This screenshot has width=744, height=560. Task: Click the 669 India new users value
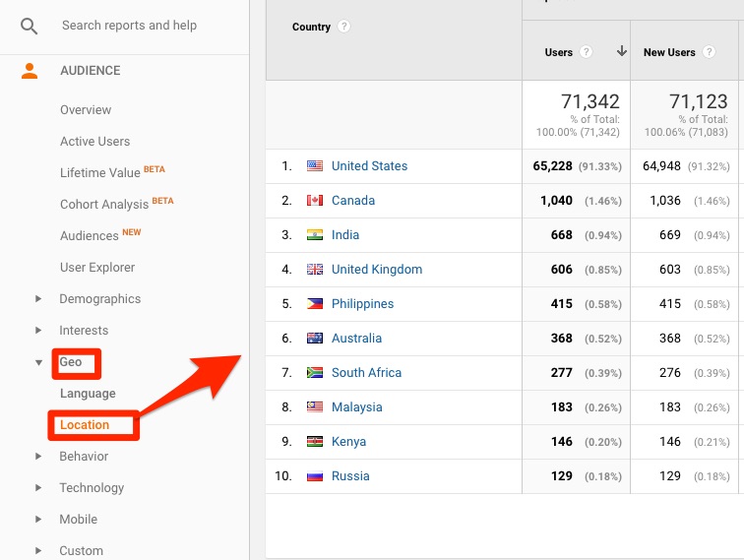[670, 235]
